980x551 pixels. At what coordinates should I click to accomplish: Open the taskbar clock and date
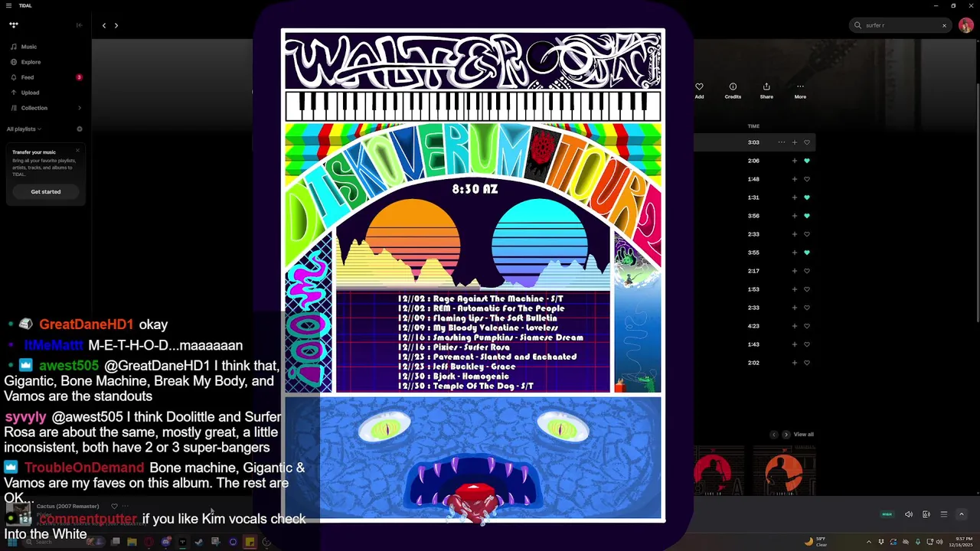960,542
